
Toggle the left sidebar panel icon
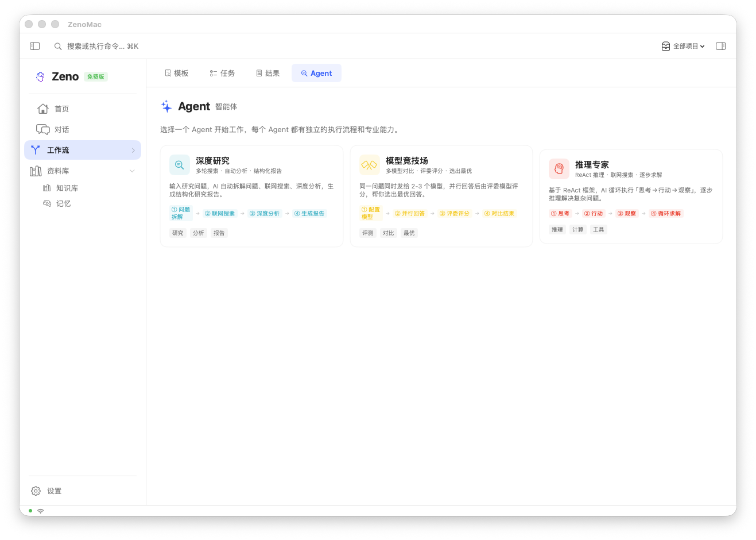[35, 46]
